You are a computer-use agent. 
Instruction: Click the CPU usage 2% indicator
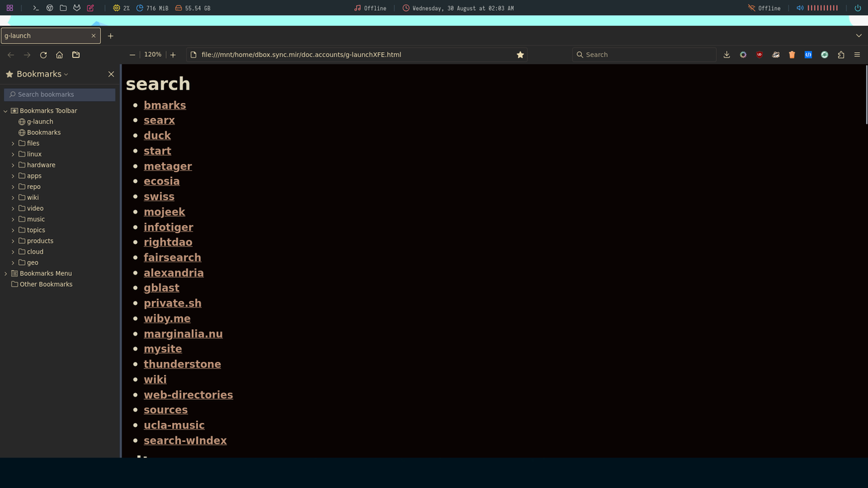click(122, 8)
